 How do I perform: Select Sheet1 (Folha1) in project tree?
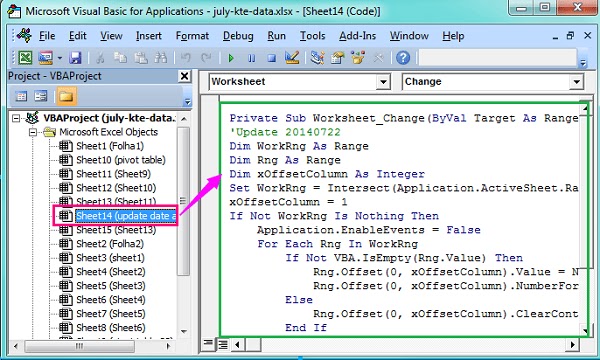pos(110,146)
